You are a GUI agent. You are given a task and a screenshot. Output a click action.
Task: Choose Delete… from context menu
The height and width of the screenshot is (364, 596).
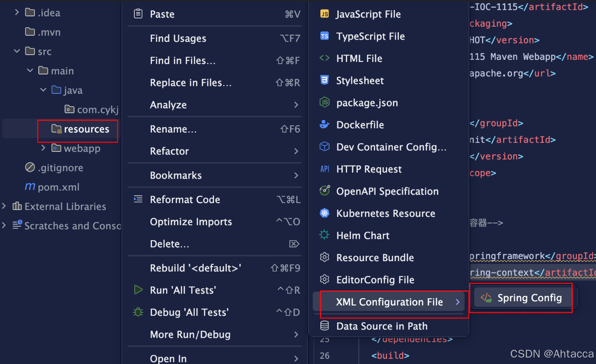[214, 244]
